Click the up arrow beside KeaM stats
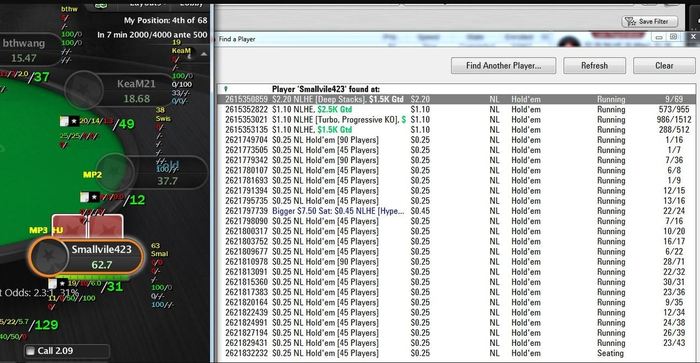The width and height of the screenshot is (700, 363). click(204, 54)
